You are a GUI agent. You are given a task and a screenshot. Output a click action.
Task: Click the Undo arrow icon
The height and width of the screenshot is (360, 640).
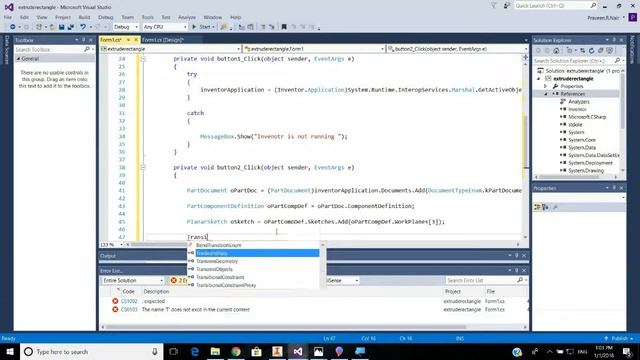point(83,27)
